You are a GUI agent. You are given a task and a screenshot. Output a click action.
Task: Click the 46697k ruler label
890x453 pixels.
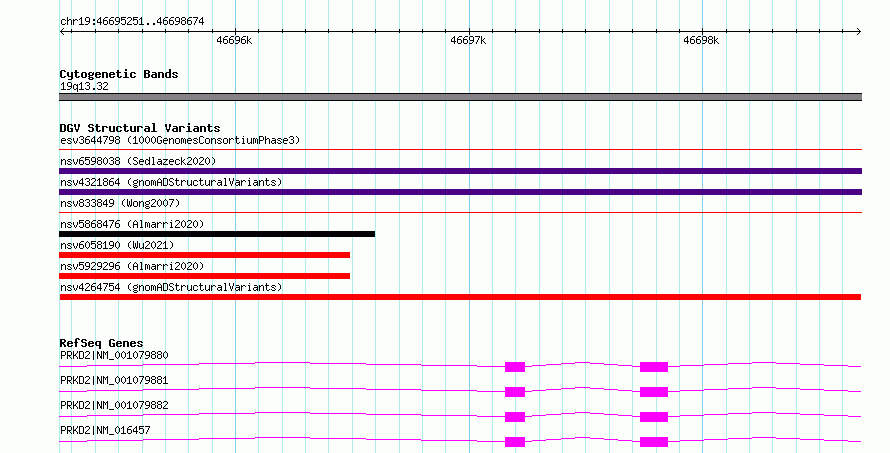(x=468, y=40)
